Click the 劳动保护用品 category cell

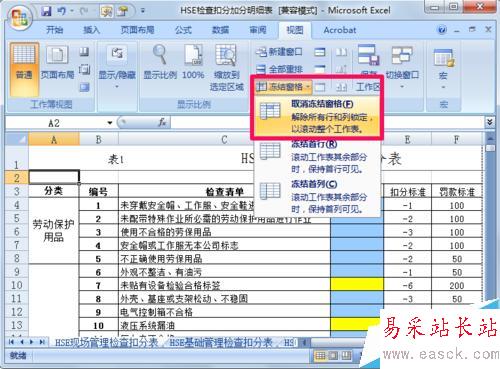pos(54,231)
